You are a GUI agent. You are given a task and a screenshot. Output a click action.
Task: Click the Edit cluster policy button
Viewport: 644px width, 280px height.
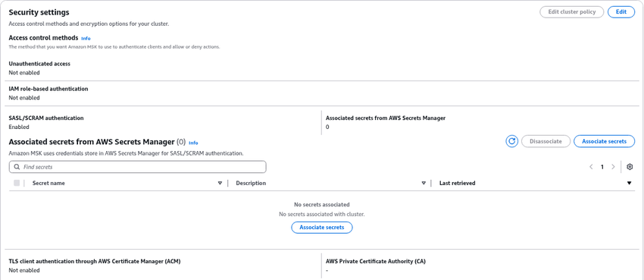click(572, 12)
